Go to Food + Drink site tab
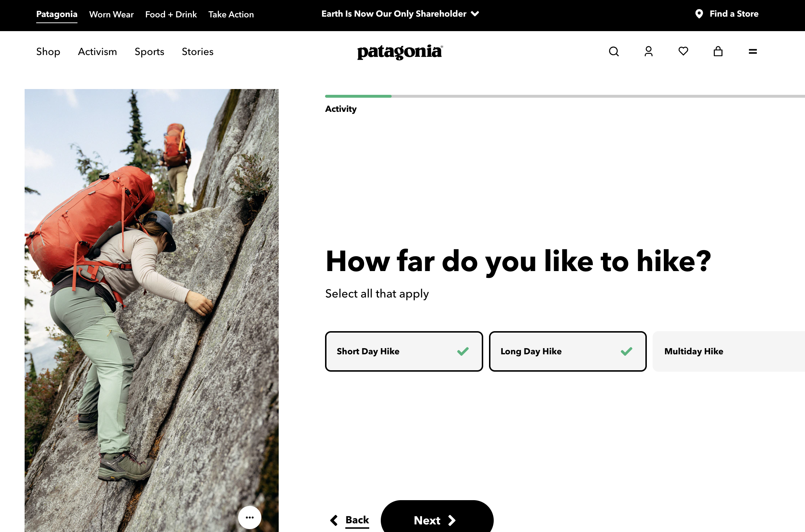The image size is (805, 532). (171, 14)
